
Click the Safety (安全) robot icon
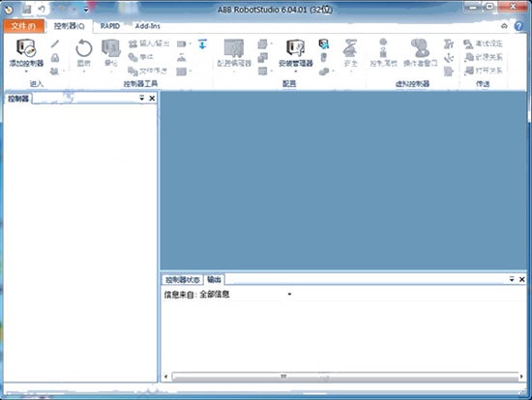351,48
